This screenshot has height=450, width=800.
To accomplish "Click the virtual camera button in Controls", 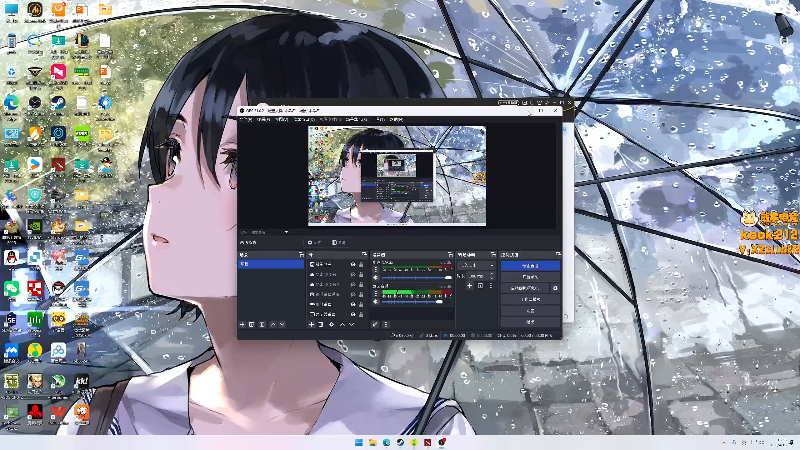I will [525, 288].
